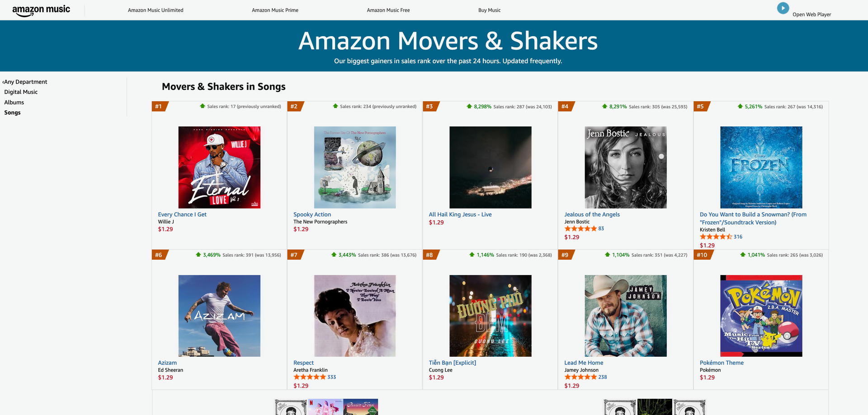Viewport: 868px width, 415px height.
Task: Select Amazon Music Free in navigation
Action: coord(388,10)
